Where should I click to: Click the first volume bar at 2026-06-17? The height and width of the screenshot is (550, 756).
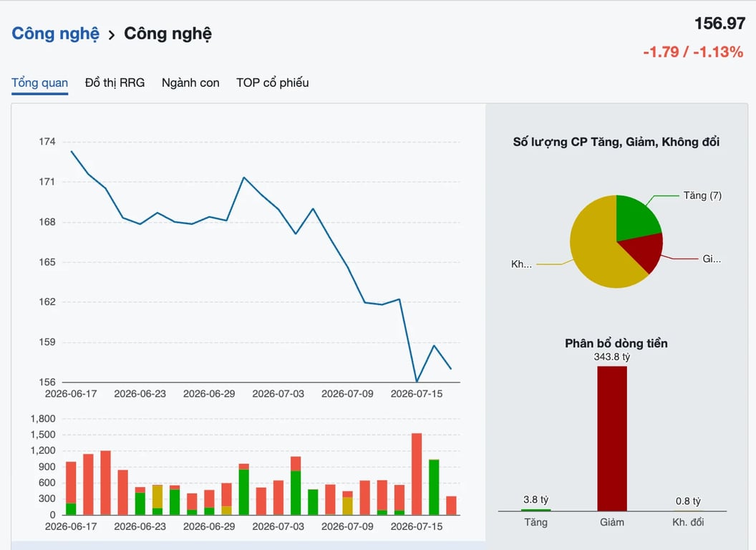tap(71, 488)
